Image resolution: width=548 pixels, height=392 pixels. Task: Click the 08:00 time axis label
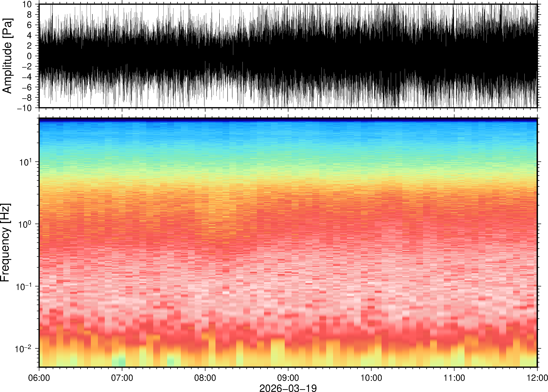point(205,378)
